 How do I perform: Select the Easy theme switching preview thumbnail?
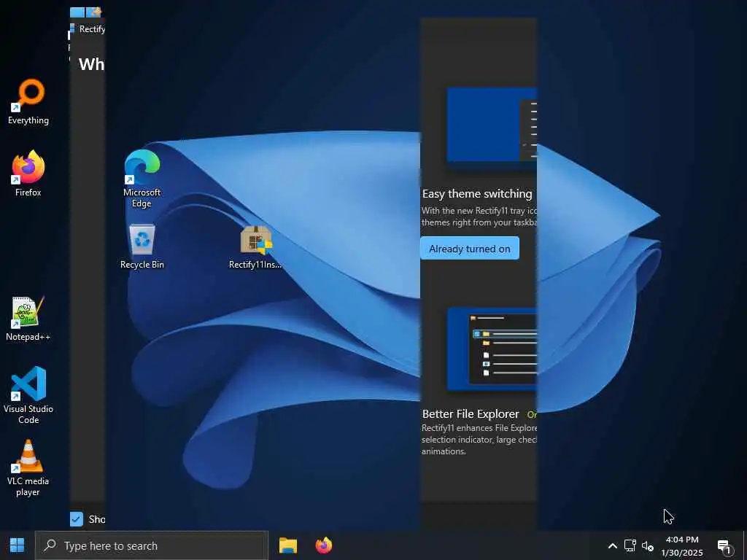point(492,125)
